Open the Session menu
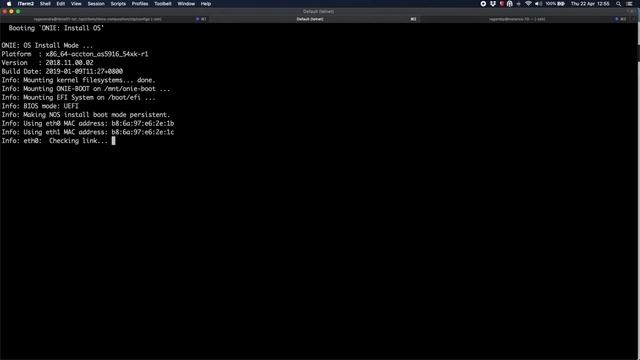 pos(96,4)
